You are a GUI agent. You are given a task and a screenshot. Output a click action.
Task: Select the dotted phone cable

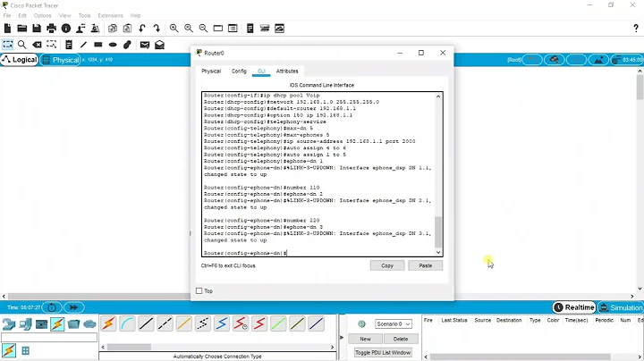tap(202, 323)
